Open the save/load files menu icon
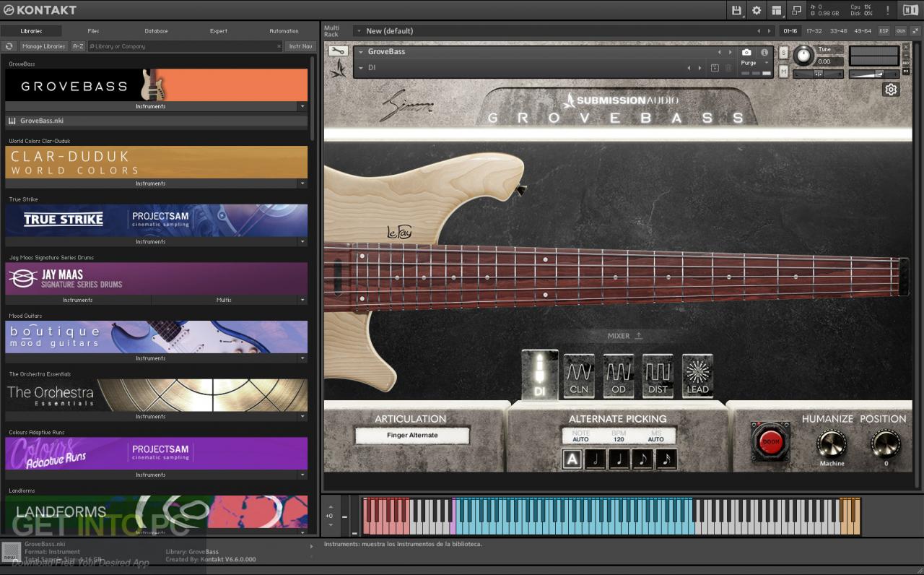 point(736,10)
